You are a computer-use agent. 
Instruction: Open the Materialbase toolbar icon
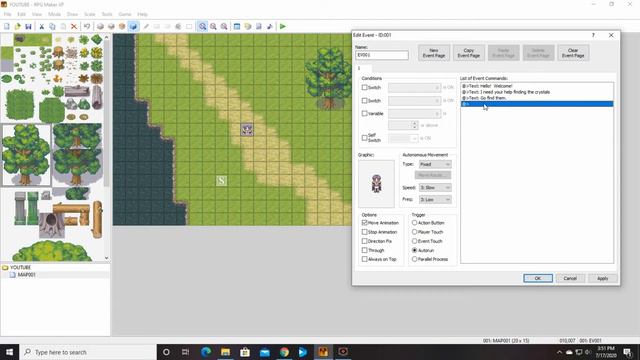[x=247, y=27]
